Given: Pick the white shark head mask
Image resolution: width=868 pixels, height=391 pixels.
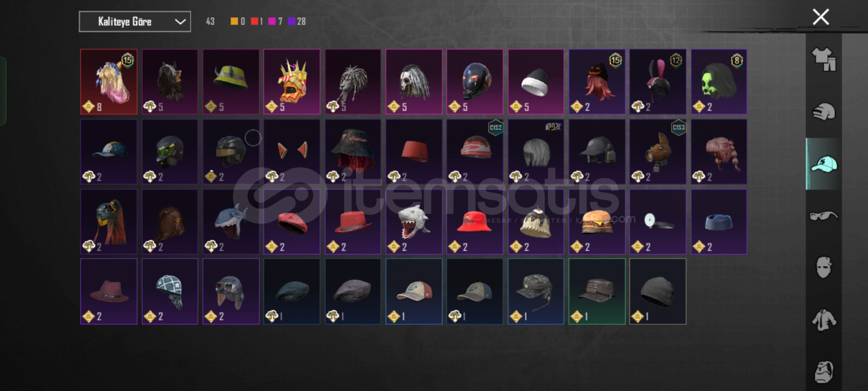Looking at the screenshot, I should tap(414, 222).
